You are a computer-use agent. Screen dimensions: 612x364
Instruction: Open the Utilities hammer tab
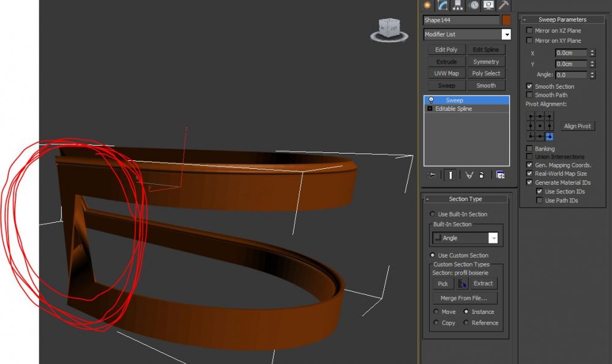coord(504,6)
